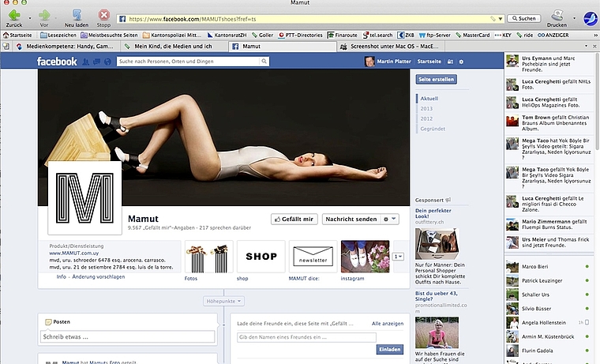Open the Kantonspolizei Mitt... bookmark folder
The width and height of the screenshot is (600, 364).
pos(172,36)
